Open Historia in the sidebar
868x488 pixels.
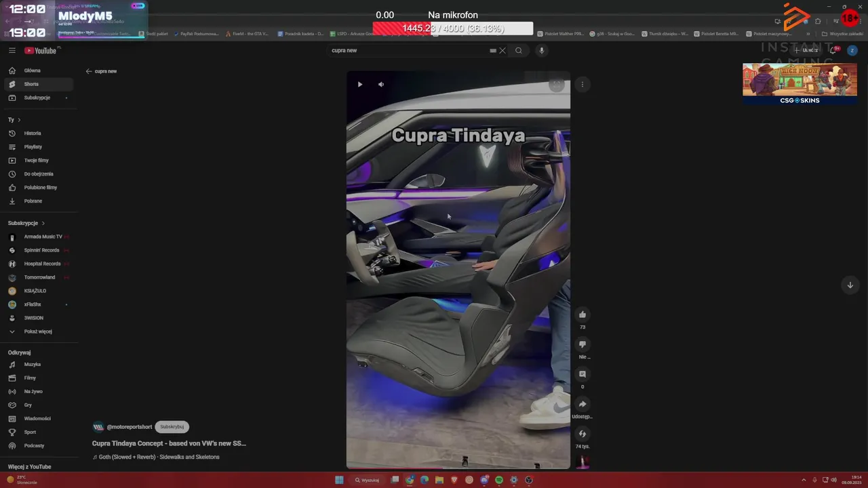pos(39,134)
